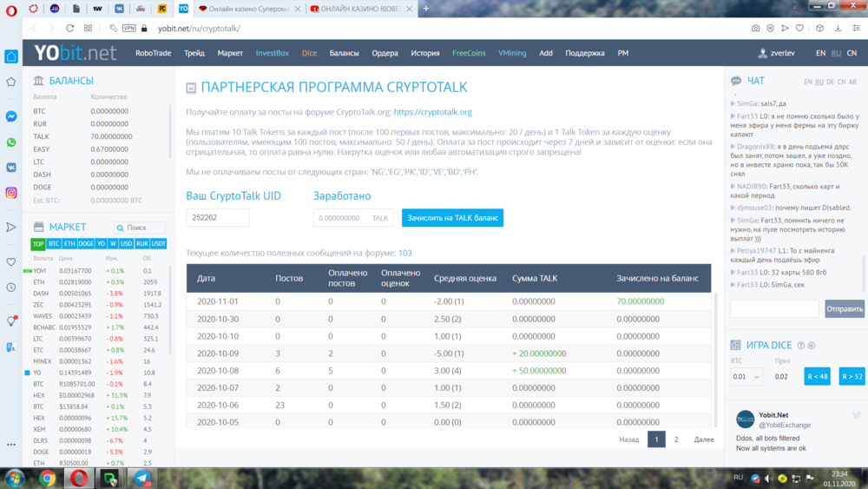Click the Dice game help question icon
Screen dimensions: 868x489
[800, 346]
